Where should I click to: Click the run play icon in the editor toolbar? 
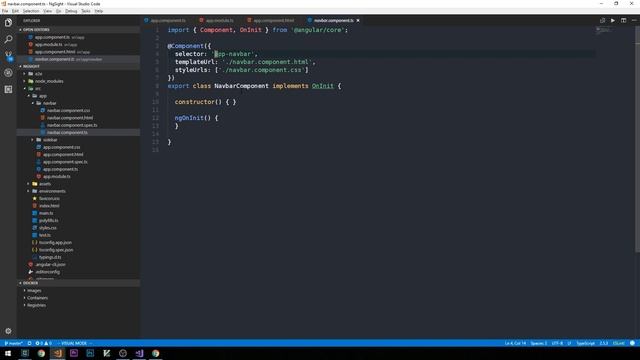pyautogui.click(x=613, y=20)
